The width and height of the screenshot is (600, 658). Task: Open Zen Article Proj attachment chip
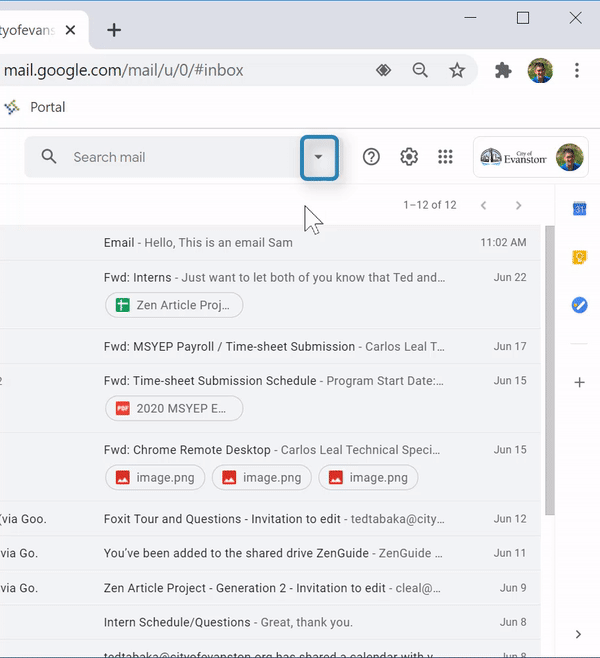click(x=174, y=305)
